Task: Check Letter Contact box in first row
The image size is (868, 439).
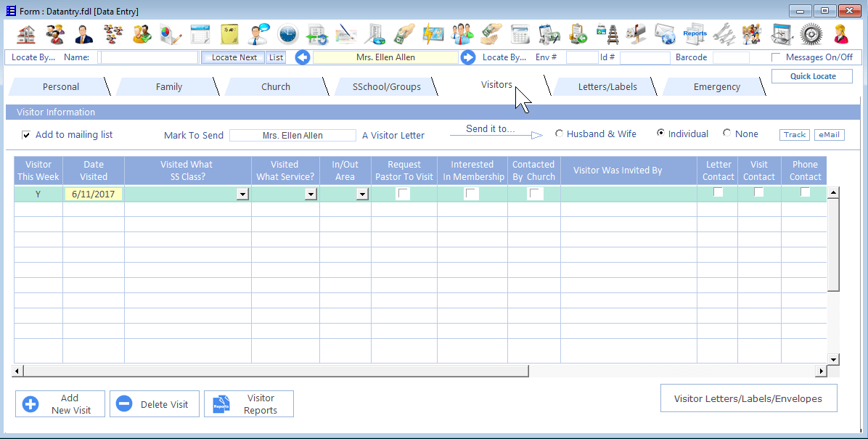Action: pos(718,192)
